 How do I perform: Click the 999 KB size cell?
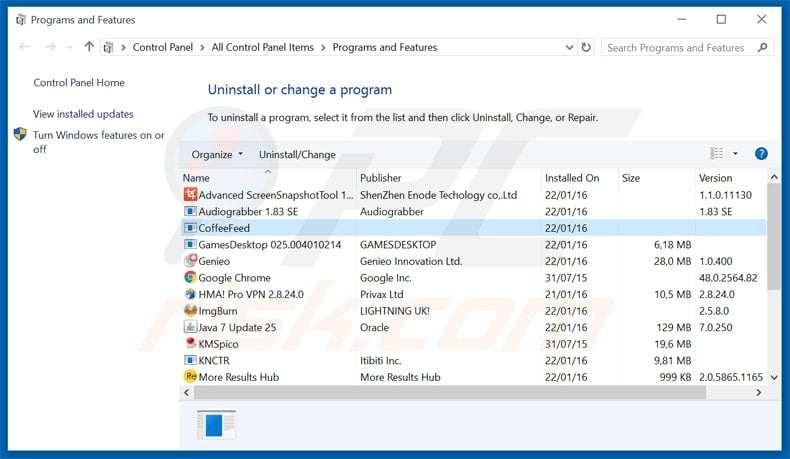click(x=675, y=377)
